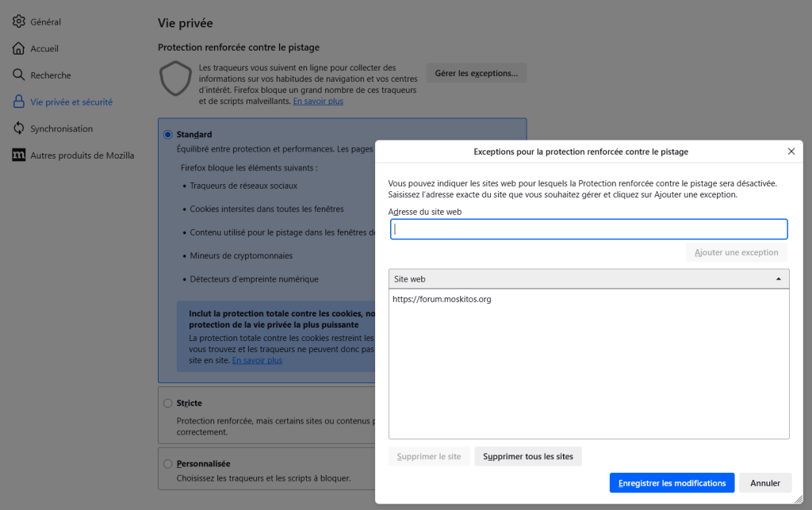Click the Général gear icon
812x510 pixels.
click(19, 21)
